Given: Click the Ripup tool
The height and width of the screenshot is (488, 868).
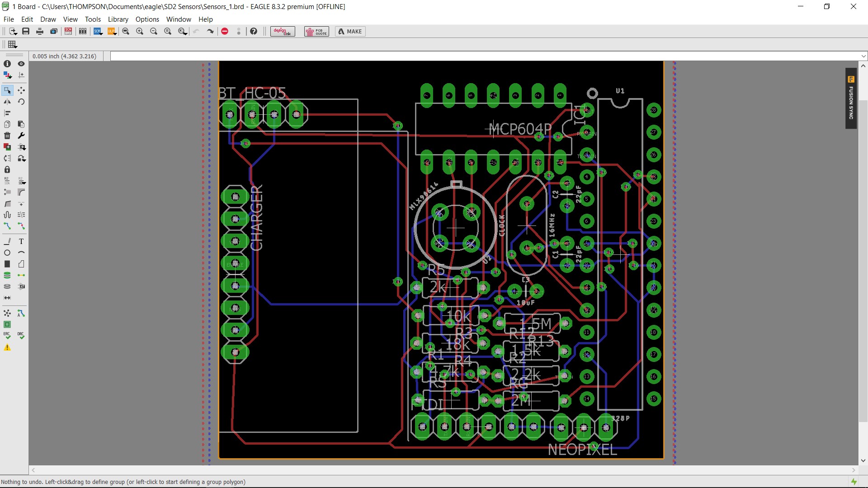Looking at the screenshot, I should [21, 226].
